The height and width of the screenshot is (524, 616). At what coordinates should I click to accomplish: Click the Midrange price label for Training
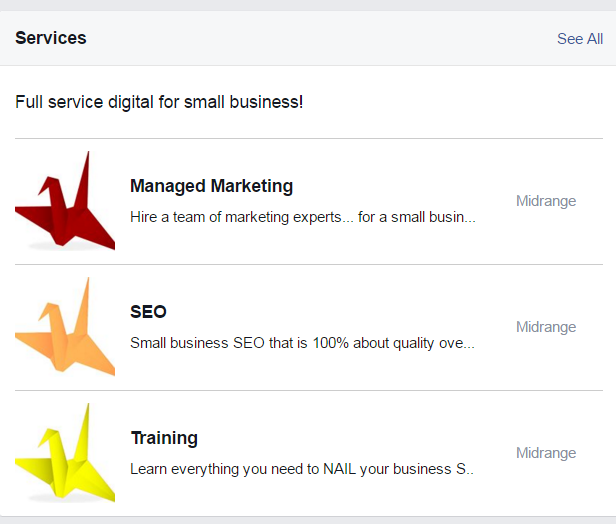[546, 453]
